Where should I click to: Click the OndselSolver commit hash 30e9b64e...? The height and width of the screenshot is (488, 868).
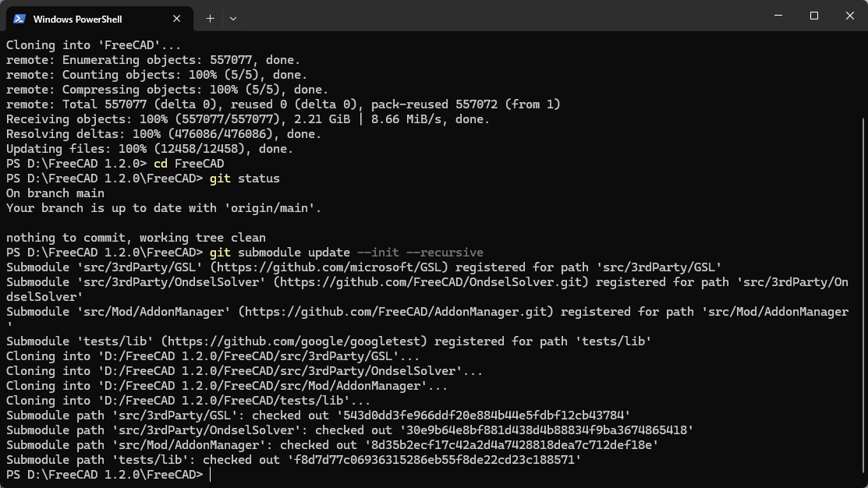click(x=547, y=430)
